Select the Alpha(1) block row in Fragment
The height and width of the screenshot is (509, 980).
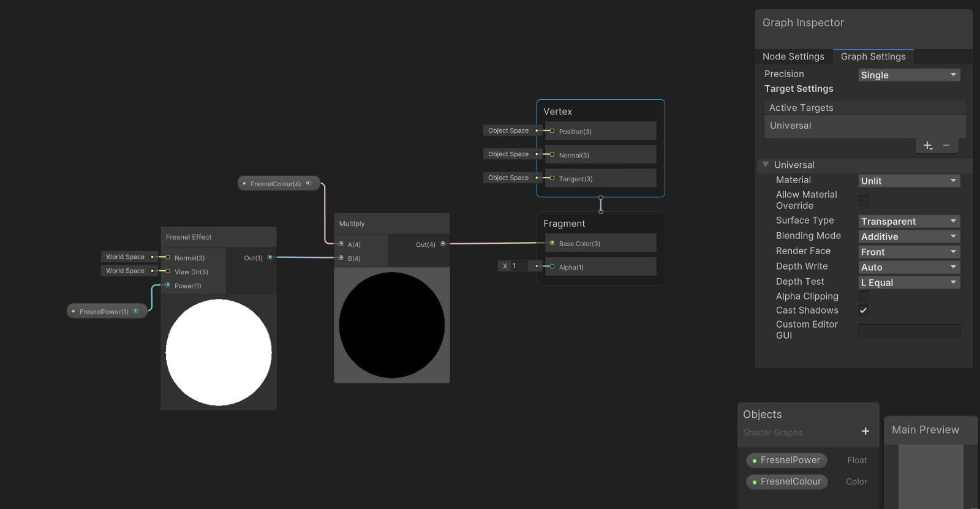coord(600,266)
